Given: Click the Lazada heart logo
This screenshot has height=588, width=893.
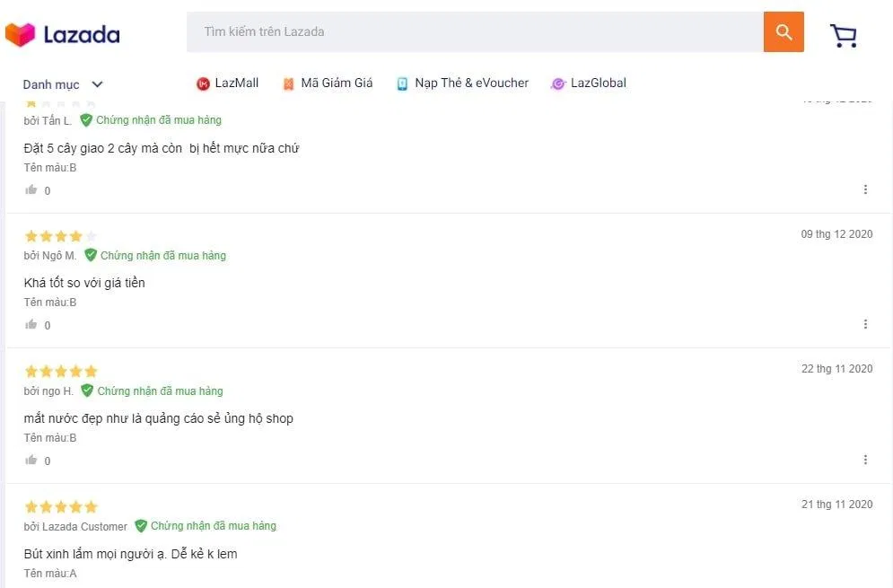Looking at the screenshot, I should (20, 34).
